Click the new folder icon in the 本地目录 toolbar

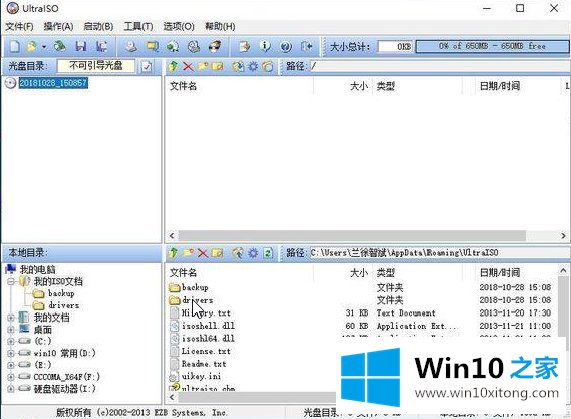pos(188,253)
